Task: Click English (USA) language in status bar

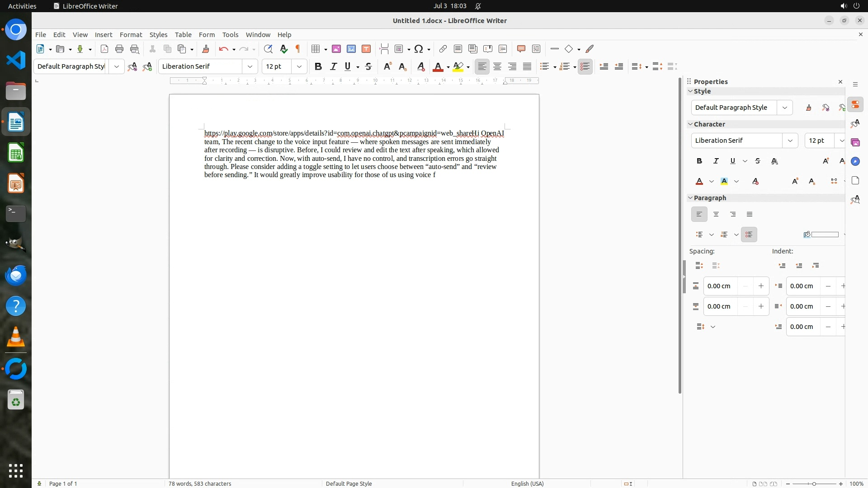Action: [x=527, y=483]
